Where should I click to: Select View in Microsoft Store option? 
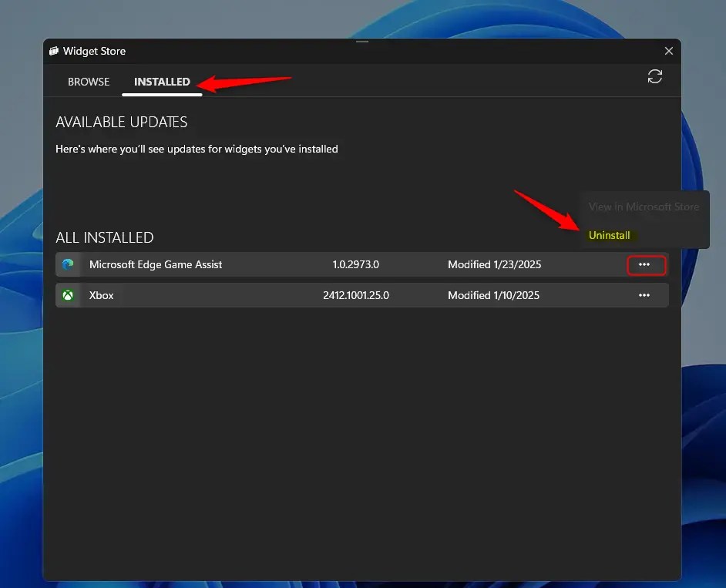point(644,207)
